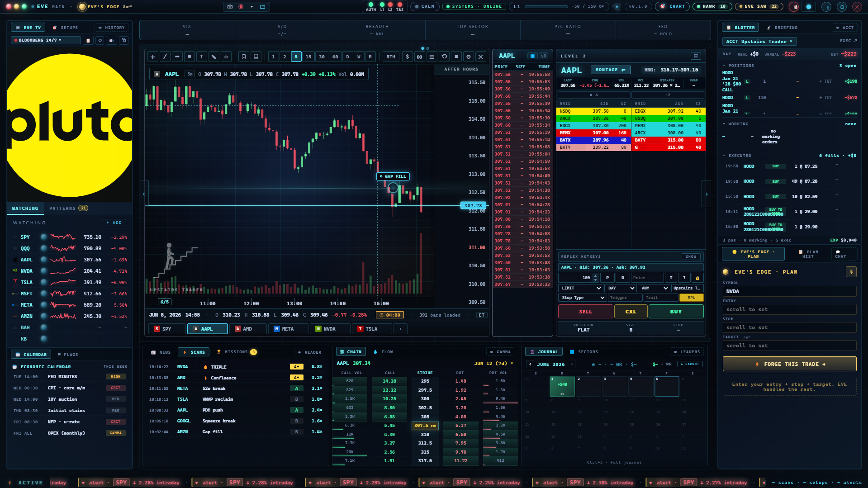Click the chart reset/undo arrow icon

(444, 57)
